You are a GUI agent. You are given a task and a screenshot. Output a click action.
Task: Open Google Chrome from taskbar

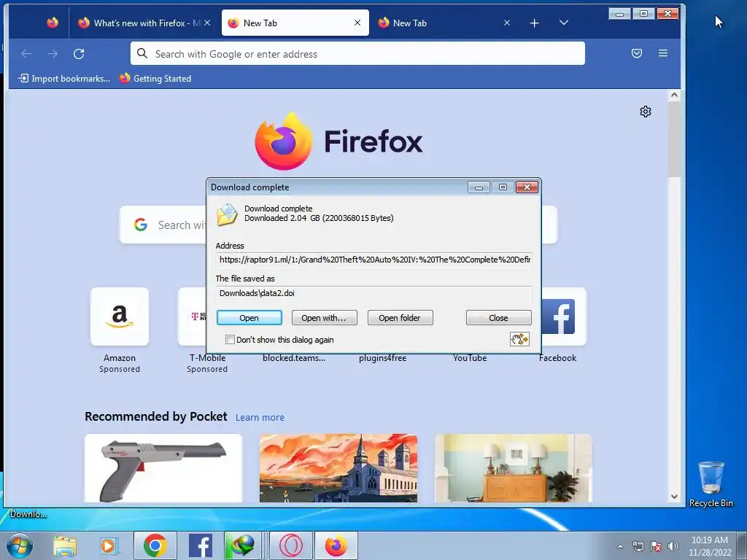point(155,545)
